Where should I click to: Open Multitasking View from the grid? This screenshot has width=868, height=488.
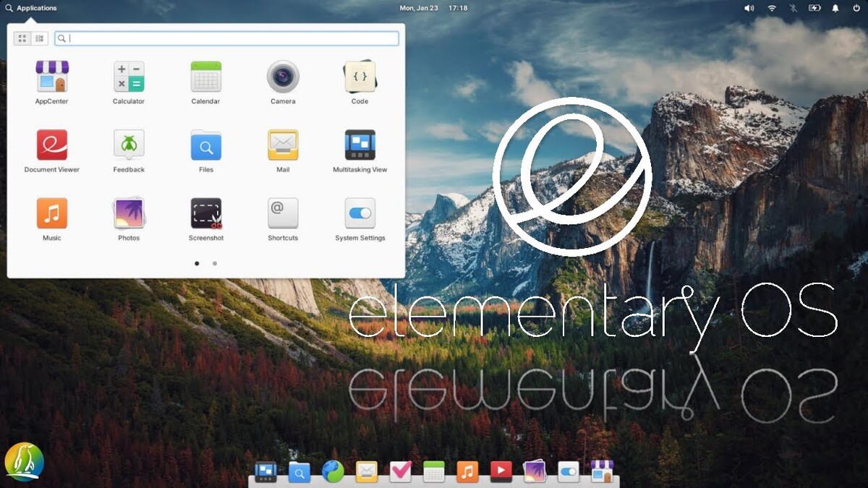pos(359,145)
